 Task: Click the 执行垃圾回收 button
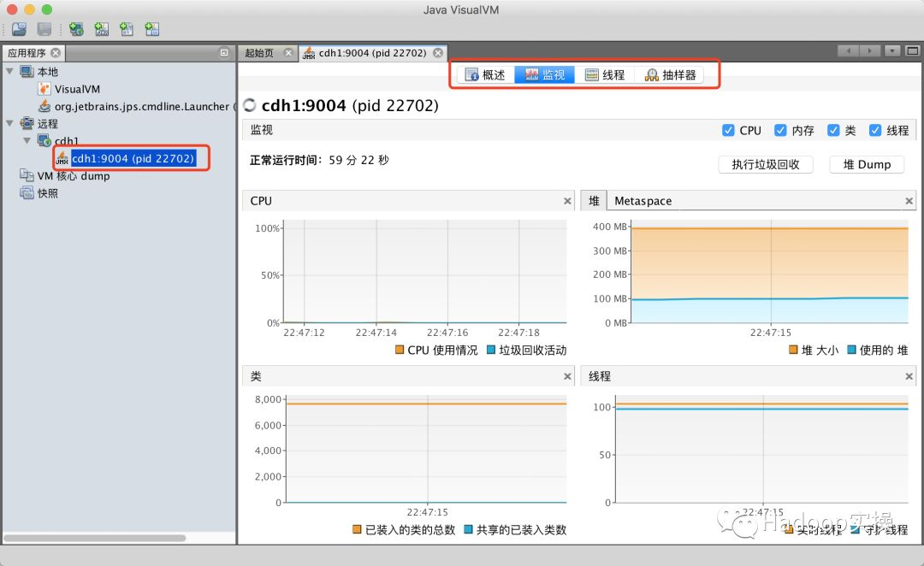coord(766,164)
